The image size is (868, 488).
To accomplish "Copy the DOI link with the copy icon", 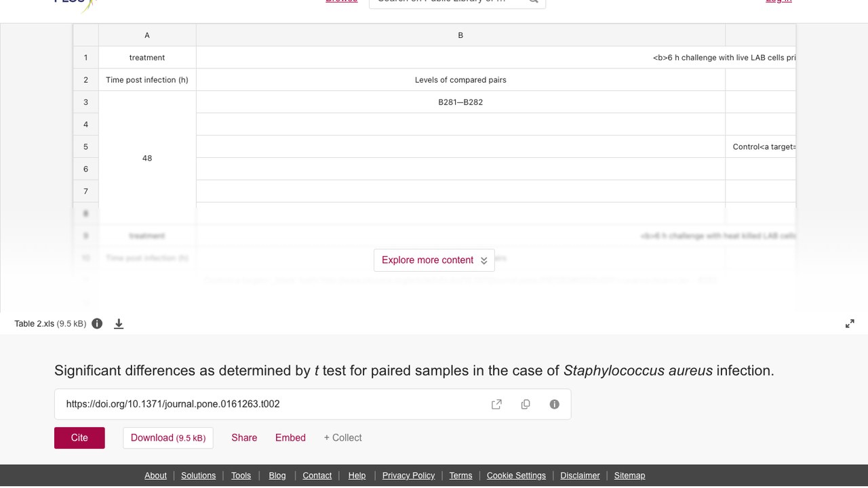I will click(x=526, y=404).
